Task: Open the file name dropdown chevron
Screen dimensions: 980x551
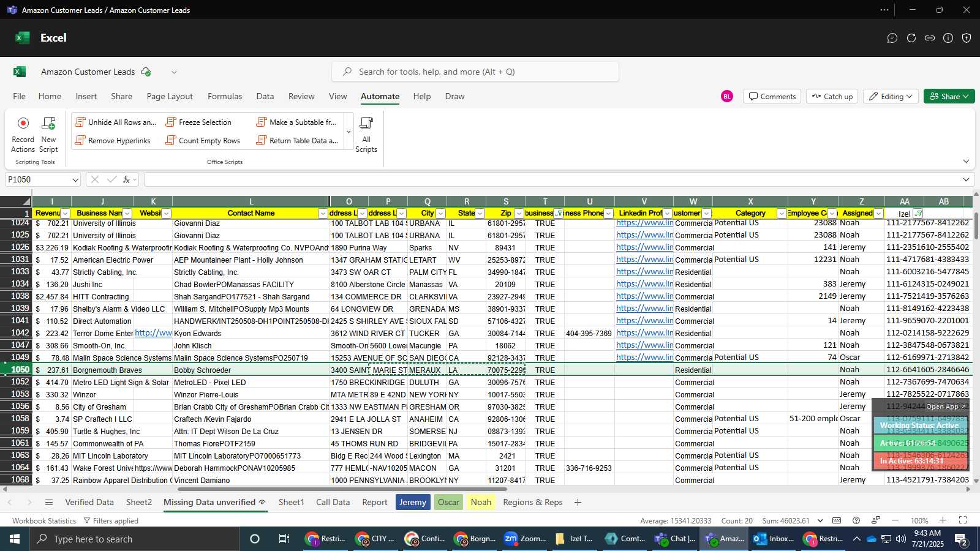Action: click(174, 72)
